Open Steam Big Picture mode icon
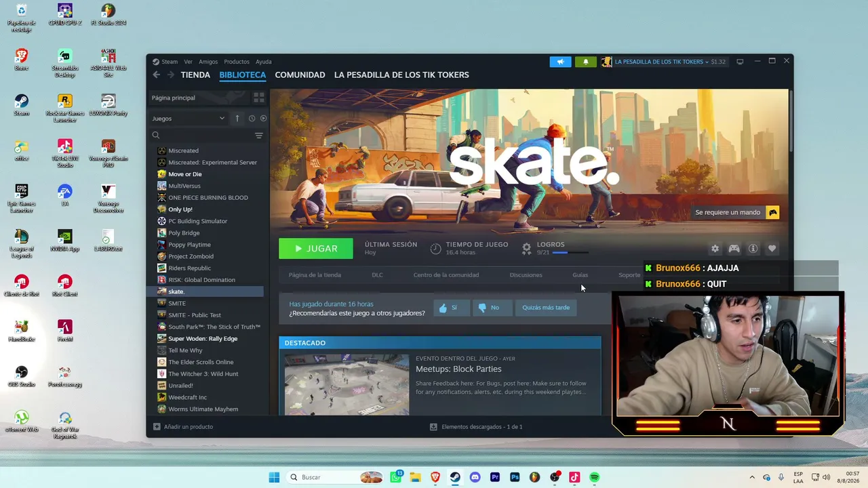The height and width of the screenshot is (488, 868). click(x=740, y=62)
